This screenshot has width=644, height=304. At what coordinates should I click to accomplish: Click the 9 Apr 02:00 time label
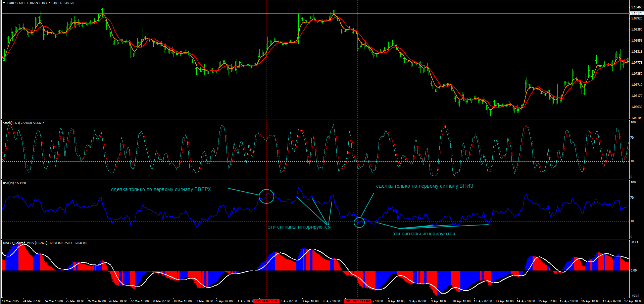pyautogui.click(x=417, y=301)
